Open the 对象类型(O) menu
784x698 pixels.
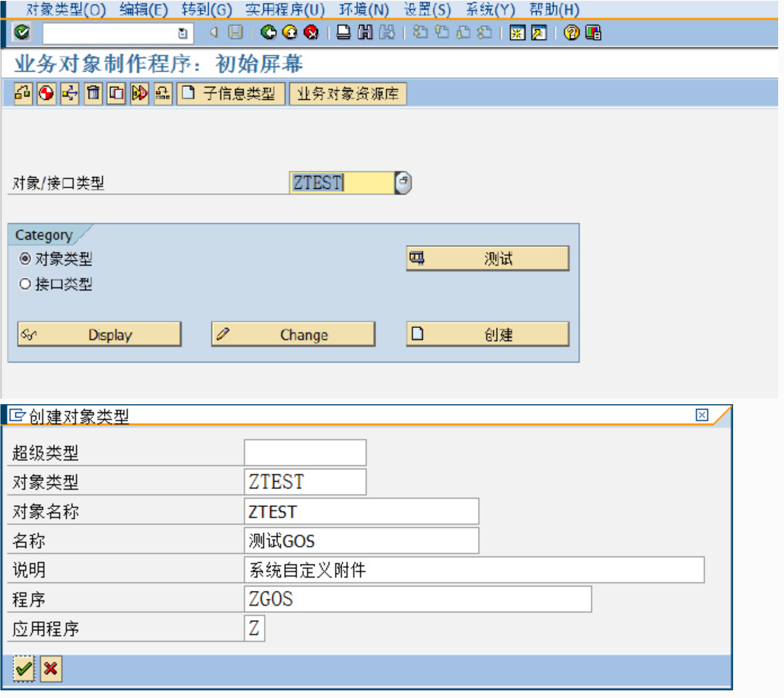pyautogui.click(x=66, y=9)
